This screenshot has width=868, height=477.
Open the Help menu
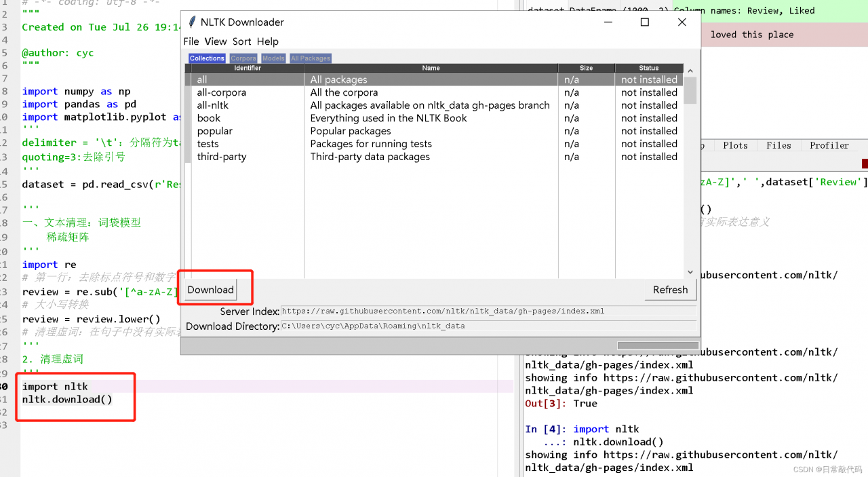coord(268,41)
